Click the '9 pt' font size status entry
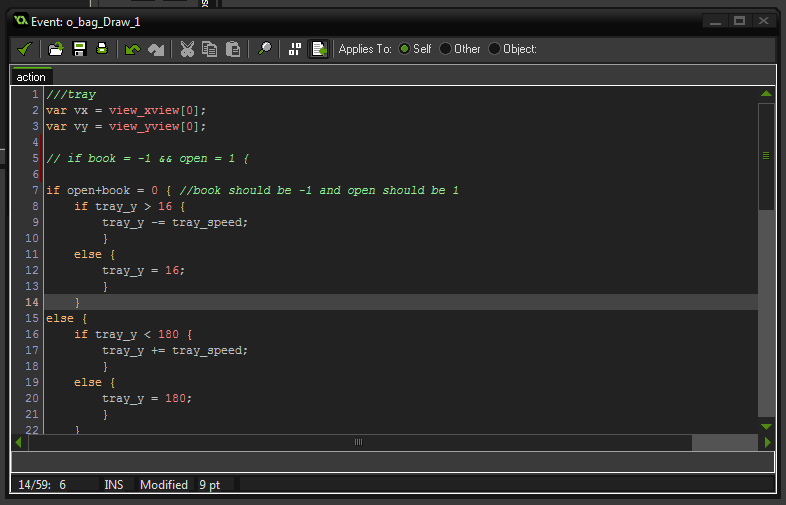Screen dimensions: 786x505 (210, 485)
